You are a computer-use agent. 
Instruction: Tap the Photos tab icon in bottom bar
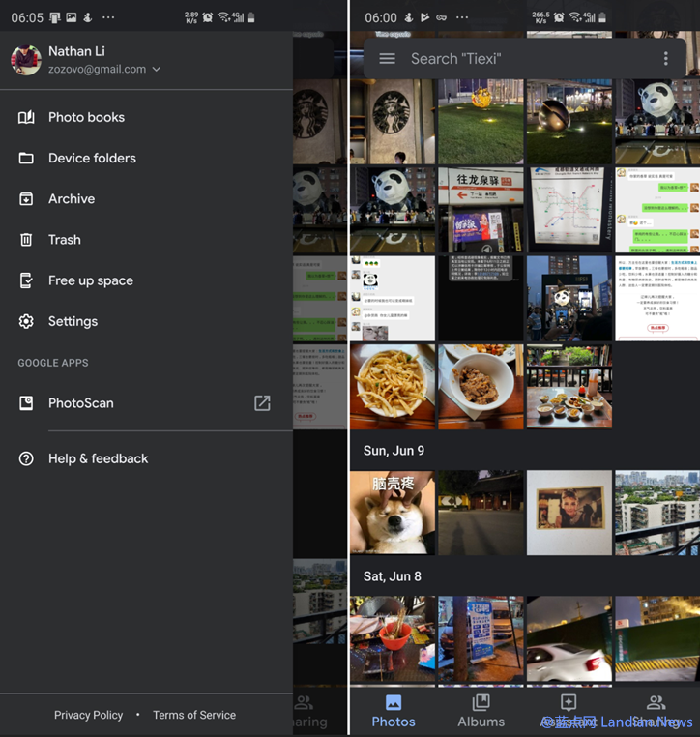[394, 703]
